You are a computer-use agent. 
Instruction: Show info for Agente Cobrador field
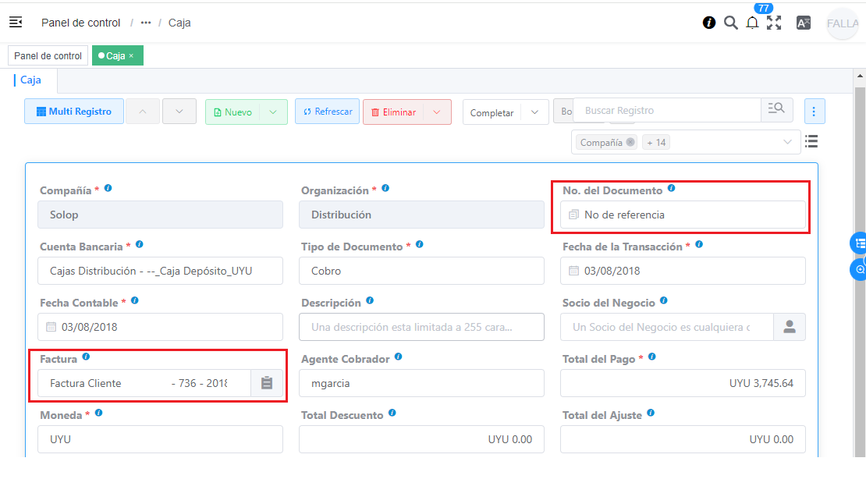tap(399, 357)
